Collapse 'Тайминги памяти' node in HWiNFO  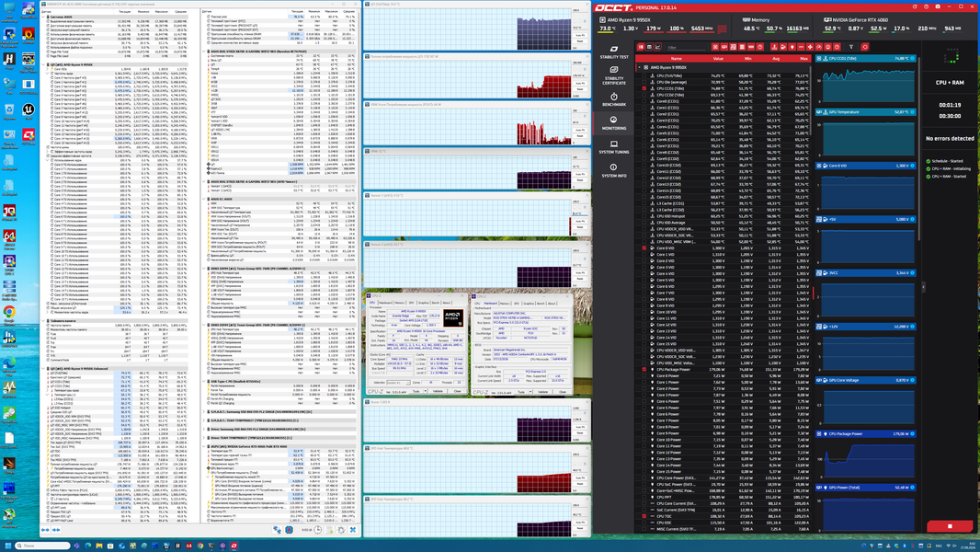(43, 321)
